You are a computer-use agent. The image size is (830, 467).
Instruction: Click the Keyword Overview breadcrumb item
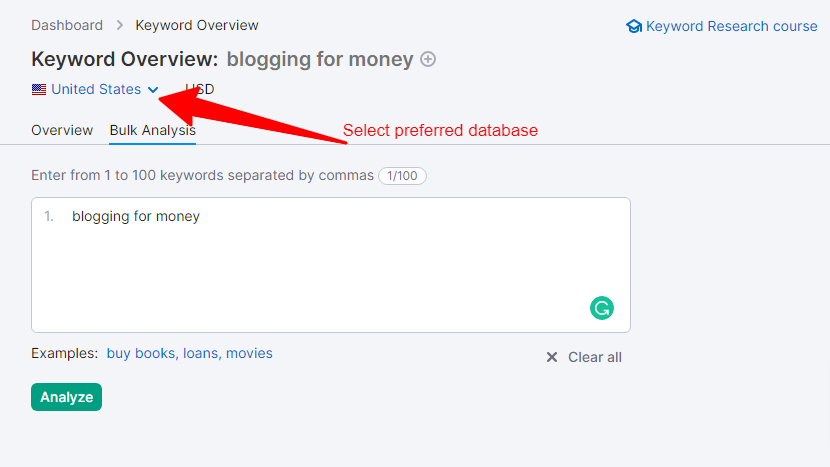tap(197, 25)
